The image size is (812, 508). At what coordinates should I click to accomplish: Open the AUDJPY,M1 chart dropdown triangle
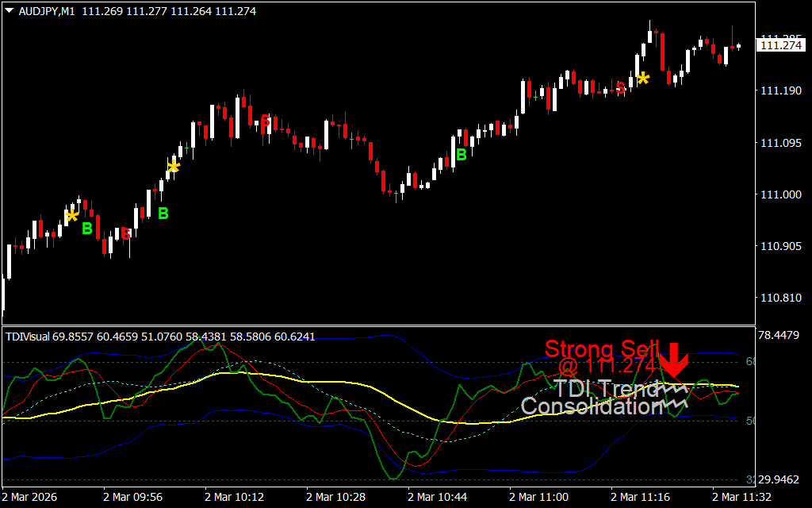pyautogui.click(x=10, y=12)
